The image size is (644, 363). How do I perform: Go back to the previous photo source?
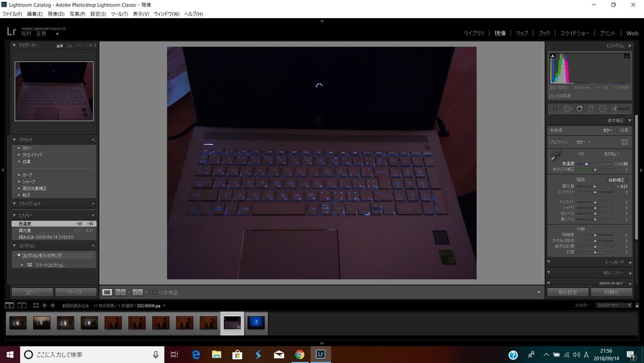[45, 306]
